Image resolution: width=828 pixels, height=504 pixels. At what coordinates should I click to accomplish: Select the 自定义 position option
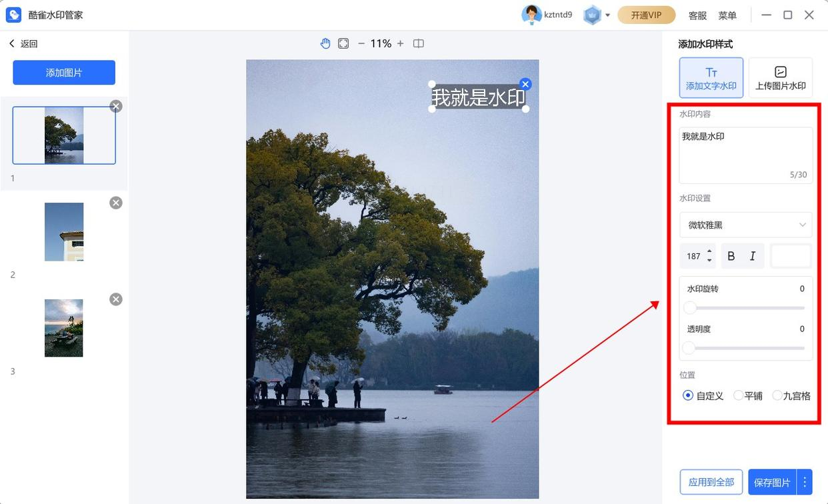(703, 395)
